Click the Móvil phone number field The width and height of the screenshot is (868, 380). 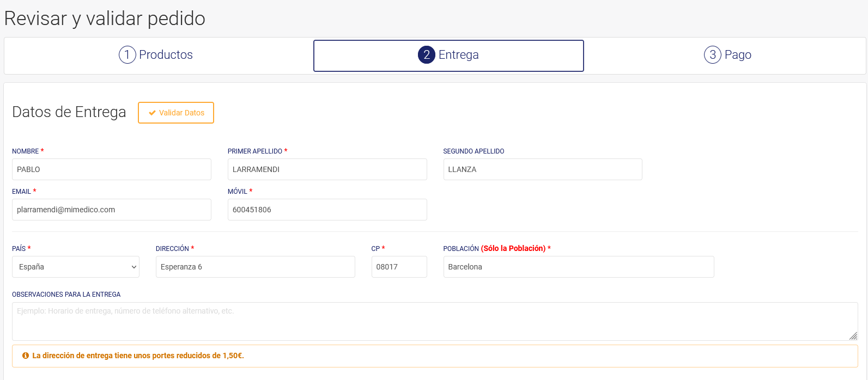(327, 210)
